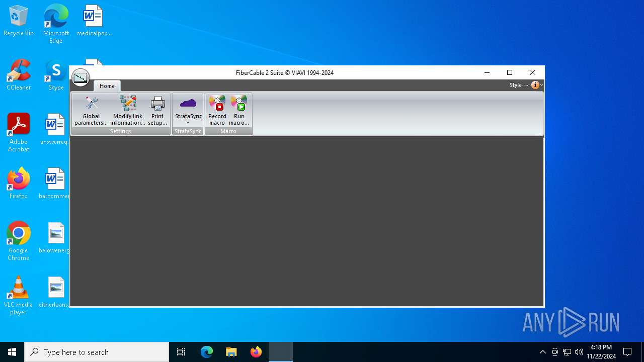Click the active FiberCable taskbar button
Image resolution: width=644 pixels, height=362 pixels.
[281, 352]
